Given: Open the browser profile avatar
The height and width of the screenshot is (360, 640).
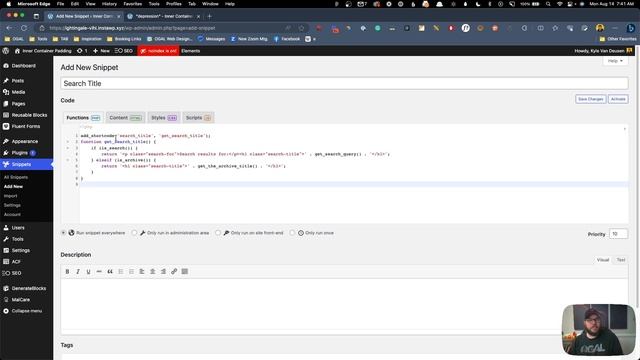Looking at the screenshot, I should [600, 28].
